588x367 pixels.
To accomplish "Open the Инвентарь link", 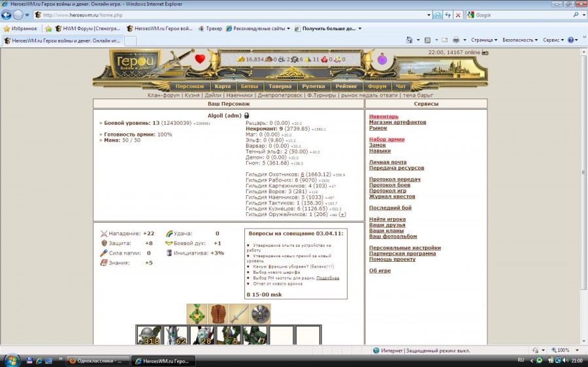I will [384, 117].
